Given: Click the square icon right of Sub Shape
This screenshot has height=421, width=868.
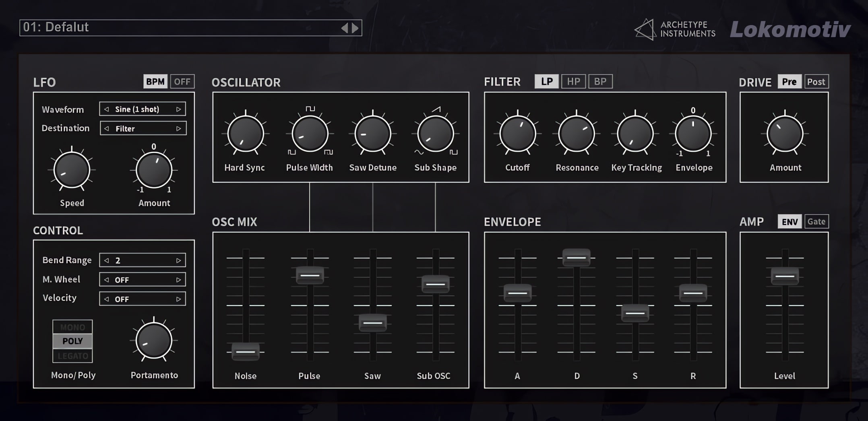Looking at the screenshot, I should coord(454,152).
